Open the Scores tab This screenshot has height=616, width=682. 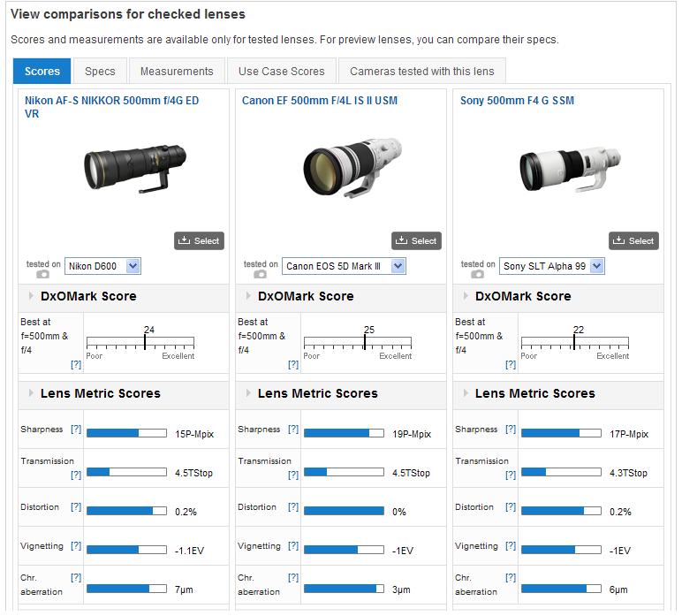pos(42,71)
